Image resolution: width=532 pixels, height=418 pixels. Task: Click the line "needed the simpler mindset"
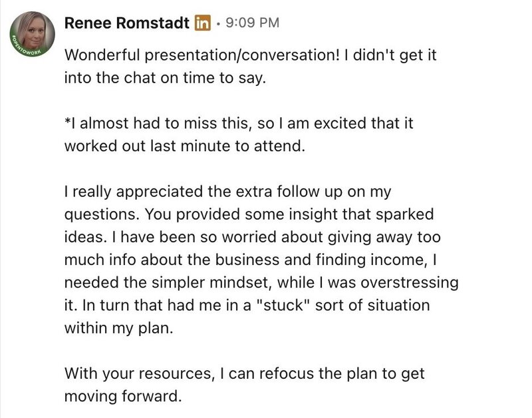click(261, 282)
